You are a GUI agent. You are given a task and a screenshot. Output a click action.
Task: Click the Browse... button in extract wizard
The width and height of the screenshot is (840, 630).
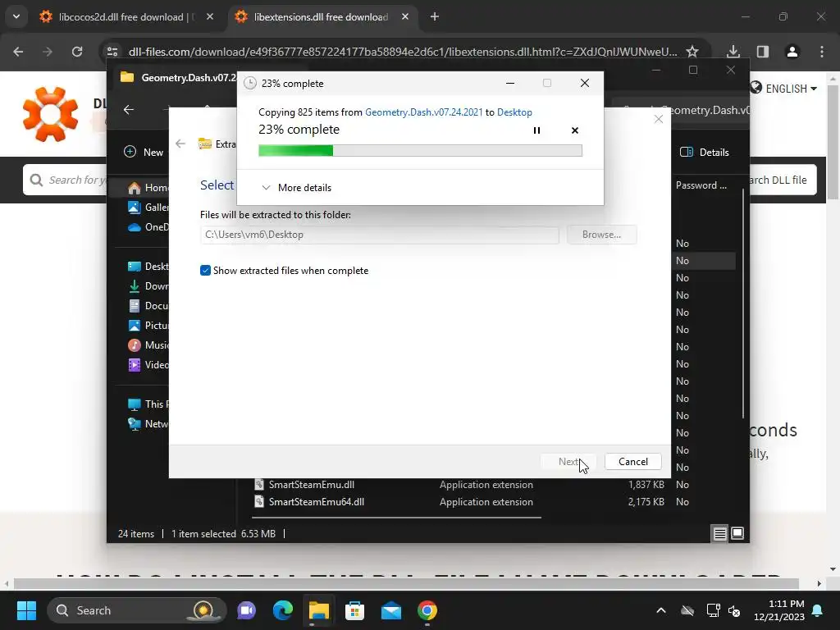click(601, 235)
